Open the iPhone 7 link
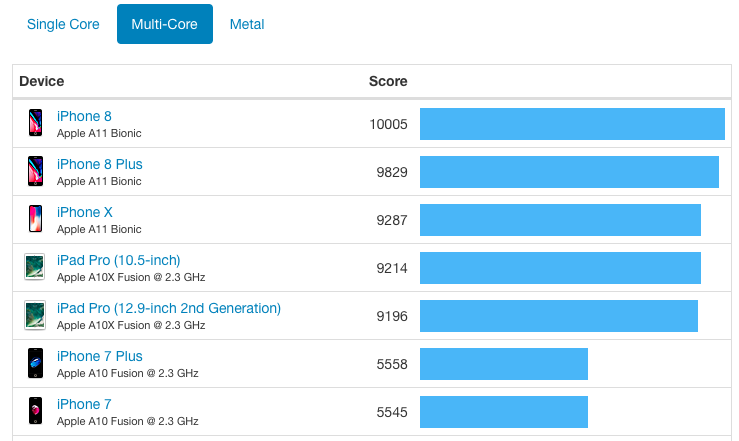This screenshot has width=739, height=441. (84, 404)
